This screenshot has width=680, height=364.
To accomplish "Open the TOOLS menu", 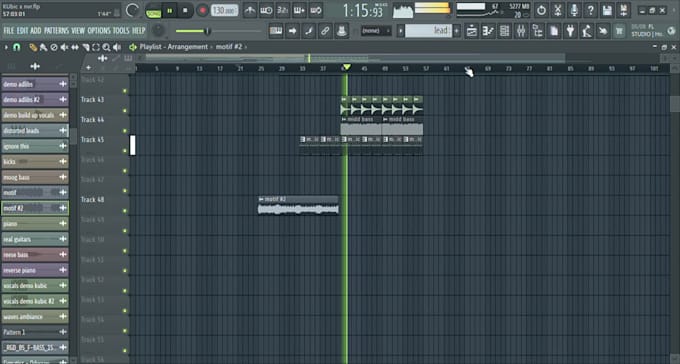I will click(121, 31).
